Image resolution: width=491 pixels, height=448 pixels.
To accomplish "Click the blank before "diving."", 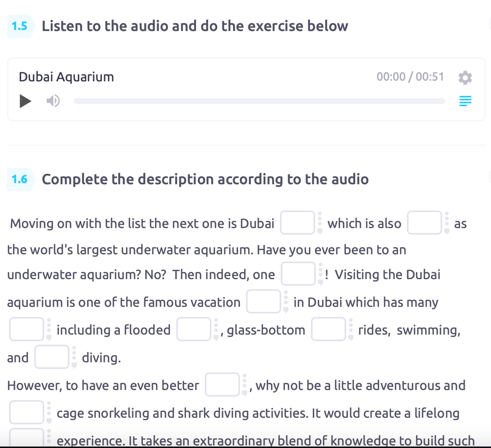I will coord(52,357).
